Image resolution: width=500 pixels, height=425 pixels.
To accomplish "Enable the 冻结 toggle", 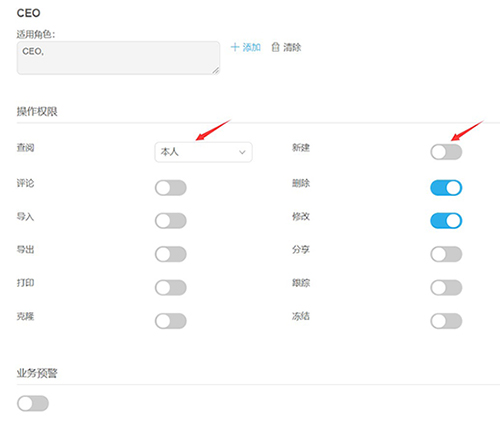I will 446,321.
